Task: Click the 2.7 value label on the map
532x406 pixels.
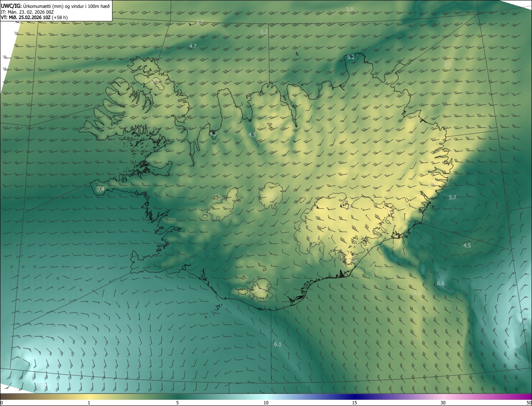Action: coord(200,22)
